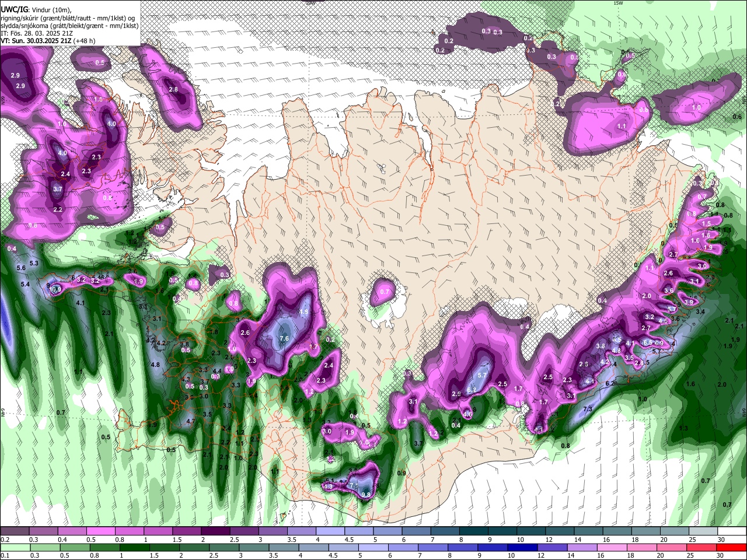Select the palest green bottom-row swatch at 0.1
Image resolution: width=747 pixels, height=560 pixels.
point(15,547)
